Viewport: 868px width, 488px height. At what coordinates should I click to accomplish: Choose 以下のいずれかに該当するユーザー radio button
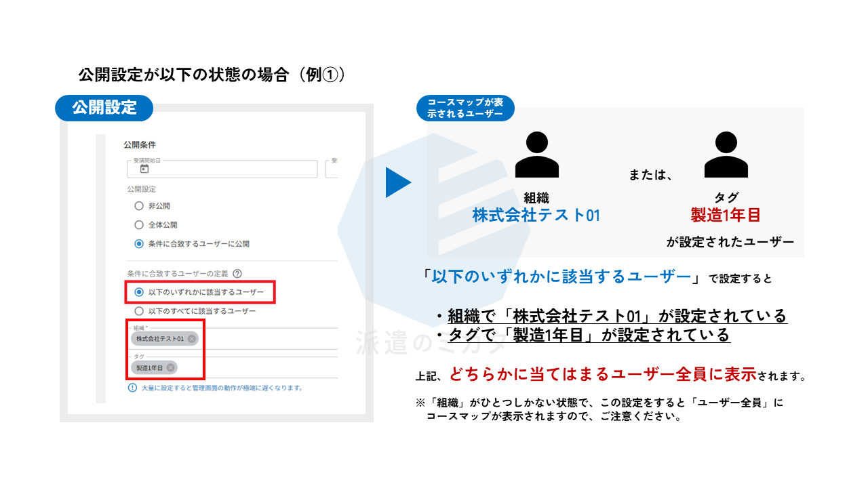click(x=139, y=292)
